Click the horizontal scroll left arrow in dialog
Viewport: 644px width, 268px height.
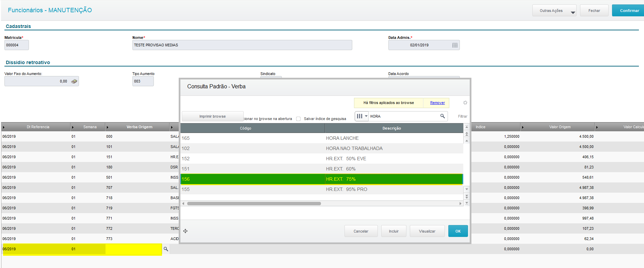tap(183, 204)
